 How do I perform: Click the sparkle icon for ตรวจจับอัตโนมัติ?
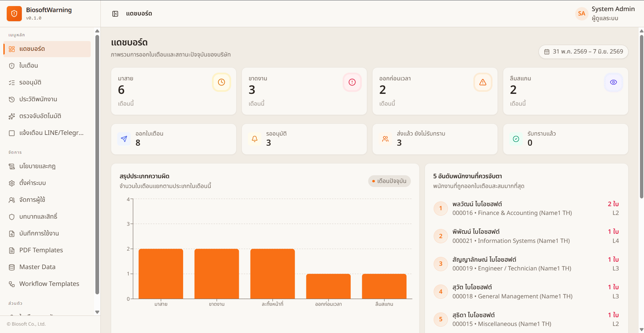(12, 116)
